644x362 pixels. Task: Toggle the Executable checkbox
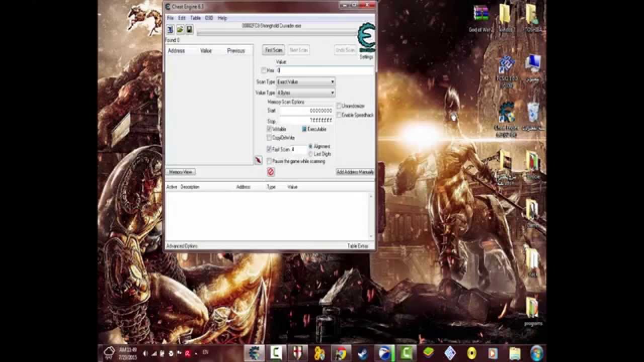304,129
